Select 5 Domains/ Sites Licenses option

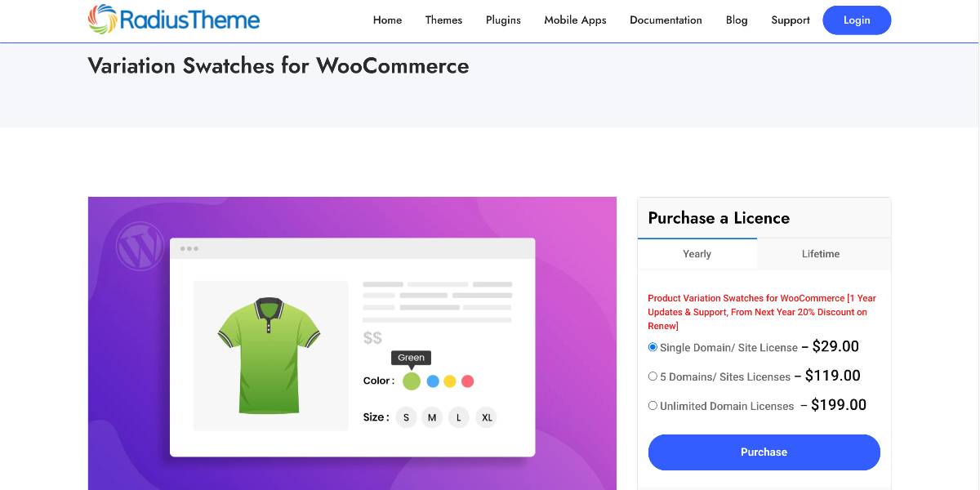(653, 376)
